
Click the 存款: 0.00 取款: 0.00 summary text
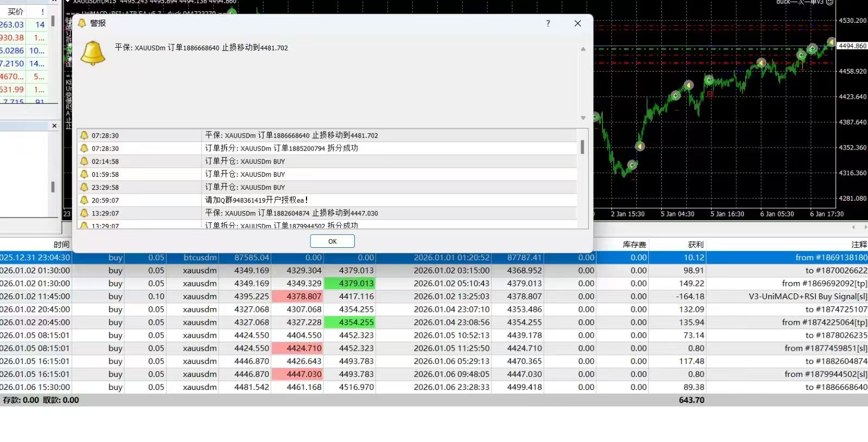click(41, 401)
